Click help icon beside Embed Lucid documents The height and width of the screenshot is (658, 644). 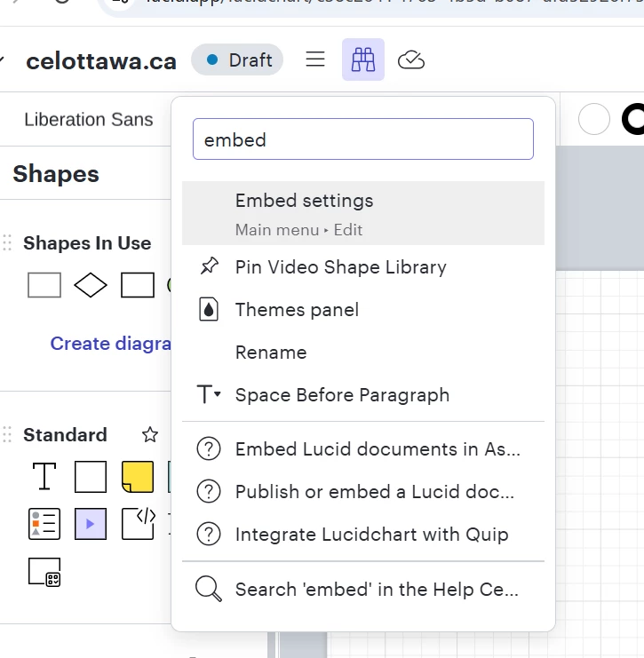[x=209, y=449]
